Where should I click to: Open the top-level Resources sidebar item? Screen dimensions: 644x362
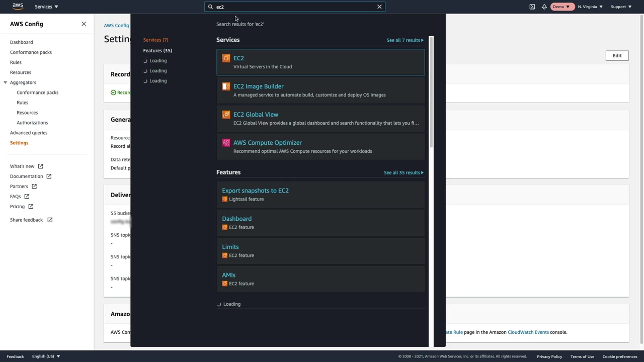tap(21, 72)
